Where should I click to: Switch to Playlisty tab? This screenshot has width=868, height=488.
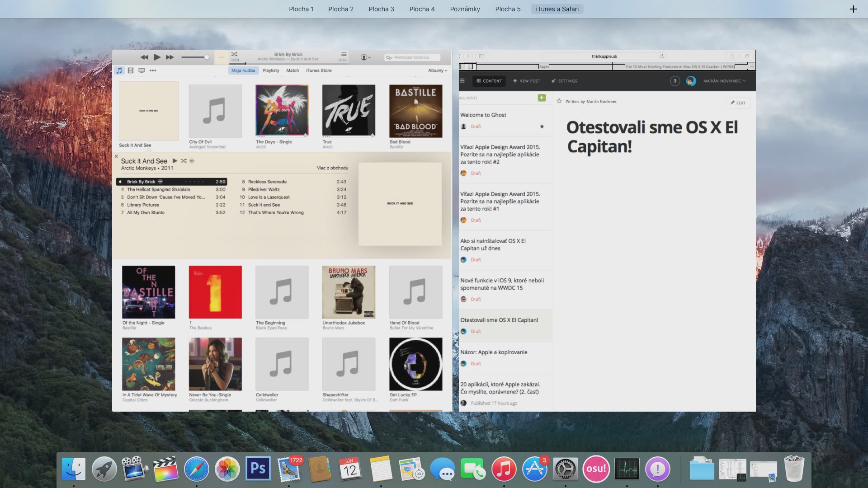(271, 70)
